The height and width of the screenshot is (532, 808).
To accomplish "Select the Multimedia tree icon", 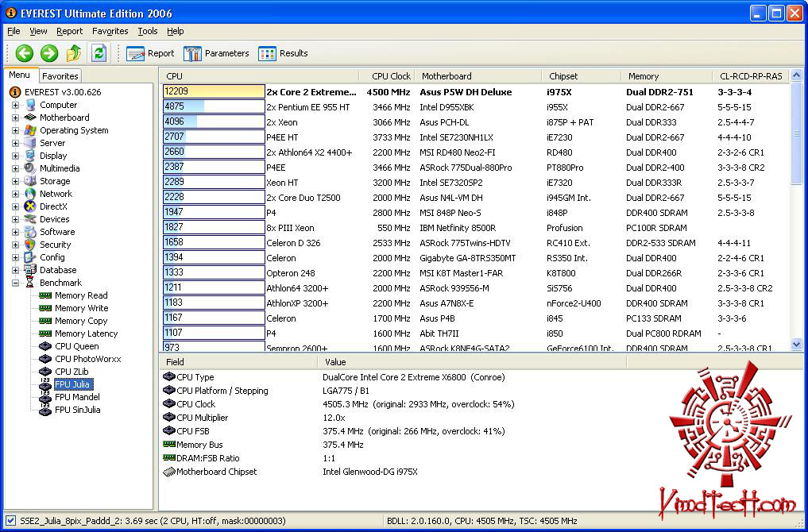I will pyautogui.click(x=30, y=168).
